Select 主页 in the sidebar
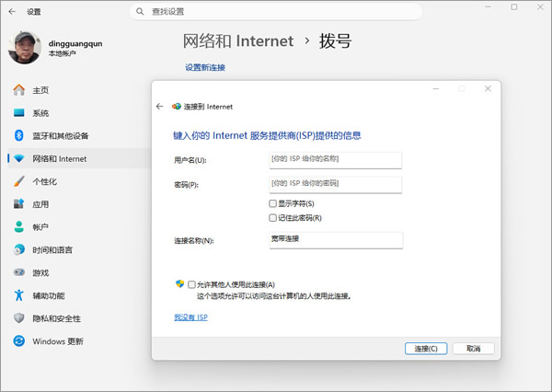Viewport: 552px width, 392px height. coord(40,90)
